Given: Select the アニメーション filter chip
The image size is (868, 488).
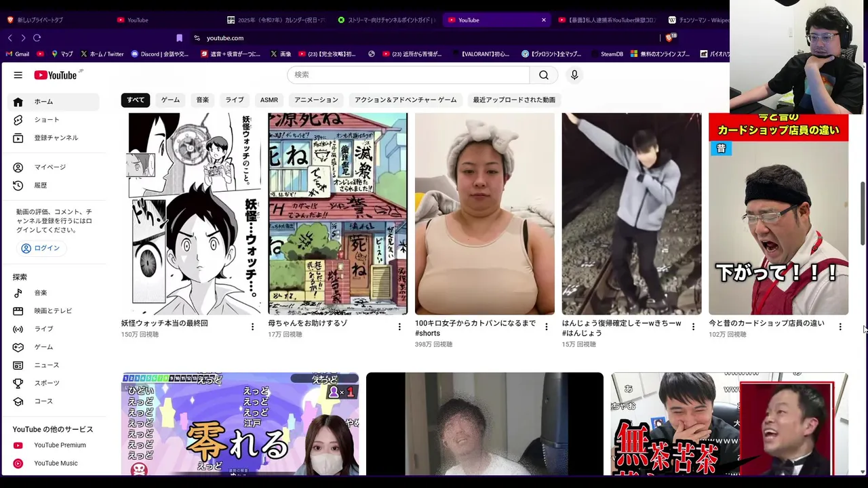Looking at the screenshot, I should click(x=316, y=100).
